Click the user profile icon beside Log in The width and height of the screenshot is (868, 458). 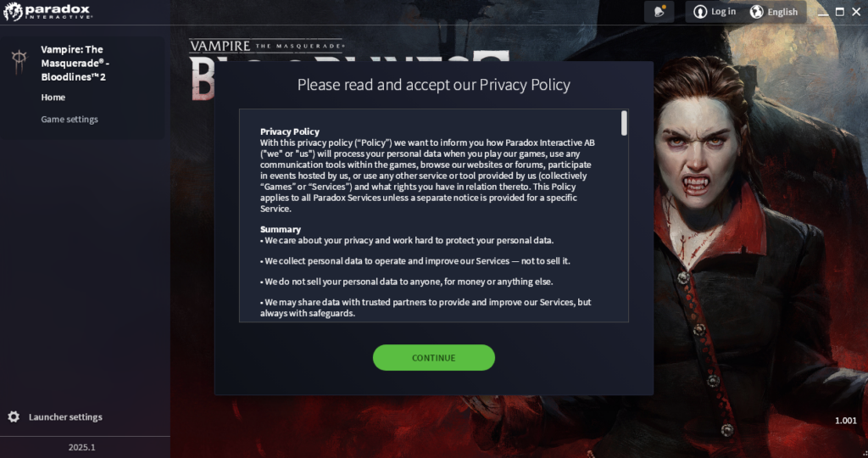coord(700,12)
